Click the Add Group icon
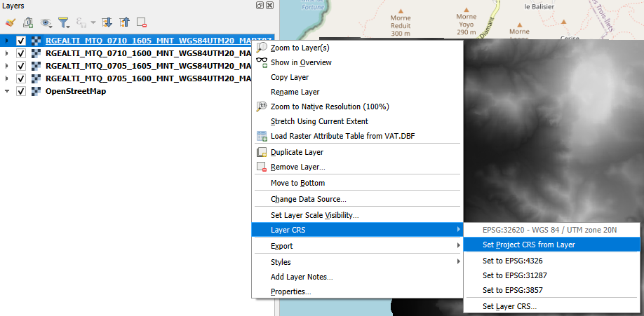 (28, 22)
